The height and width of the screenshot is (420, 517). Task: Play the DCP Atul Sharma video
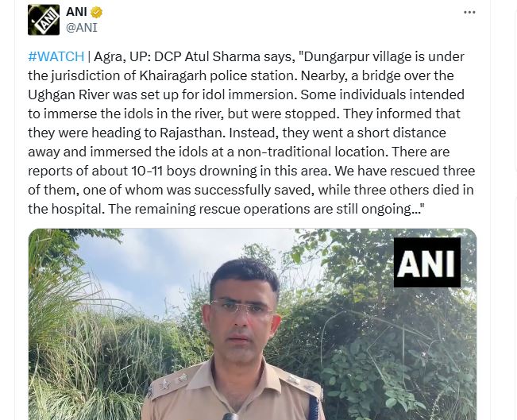coord(253,324)
